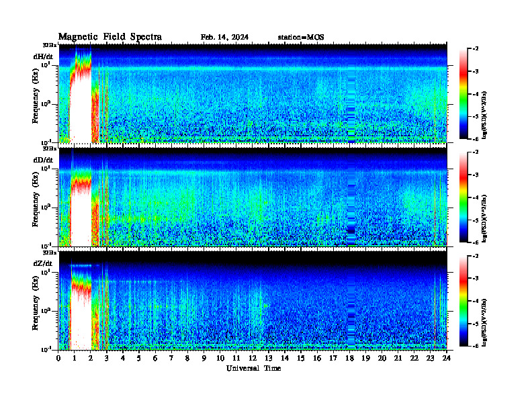Click hour "8" on the Universal Time axis

tap(187, 359)
